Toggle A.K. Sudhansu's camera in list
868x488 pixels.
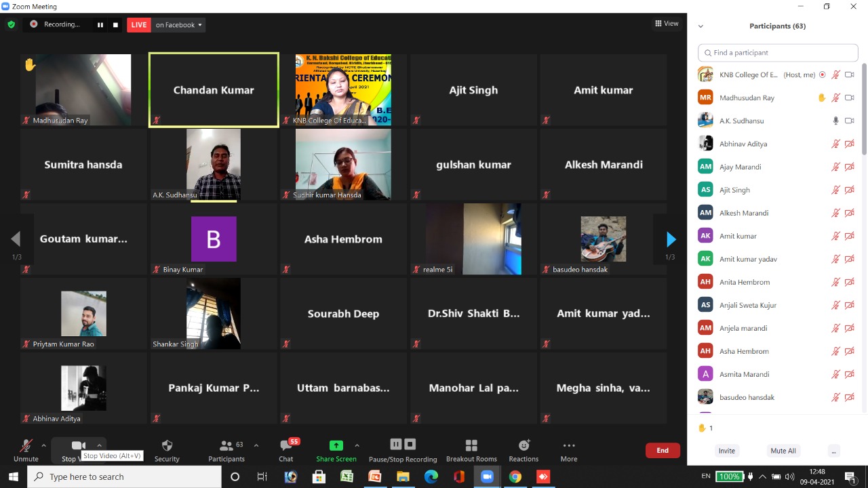pos(849,121)
